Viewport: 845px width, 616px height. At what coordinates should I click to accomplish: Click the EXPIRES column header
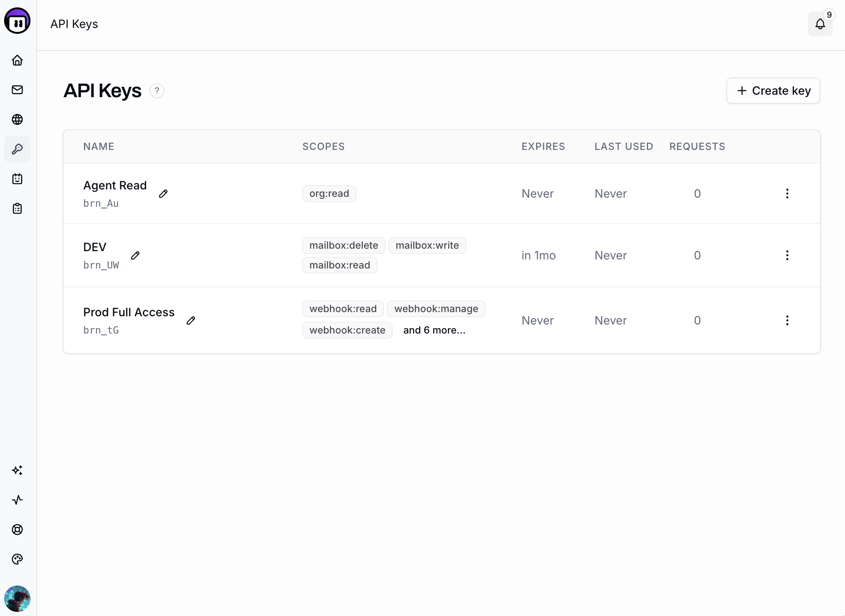[543, 147]
